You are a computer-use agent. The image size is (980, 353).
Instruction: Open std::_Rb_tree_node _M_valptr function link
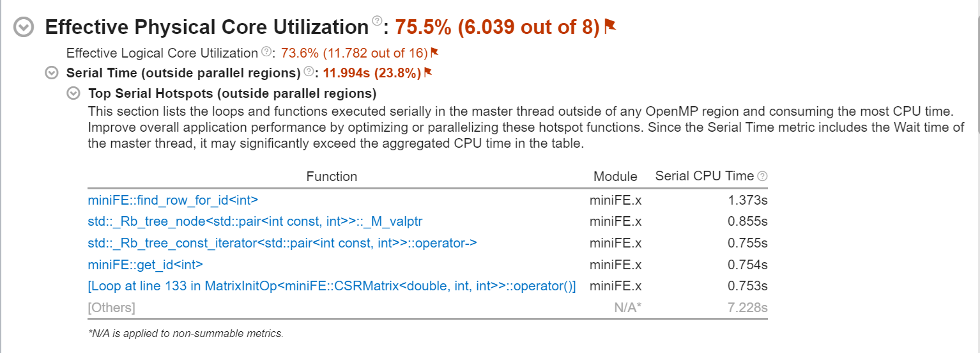[x=255, y=222]
